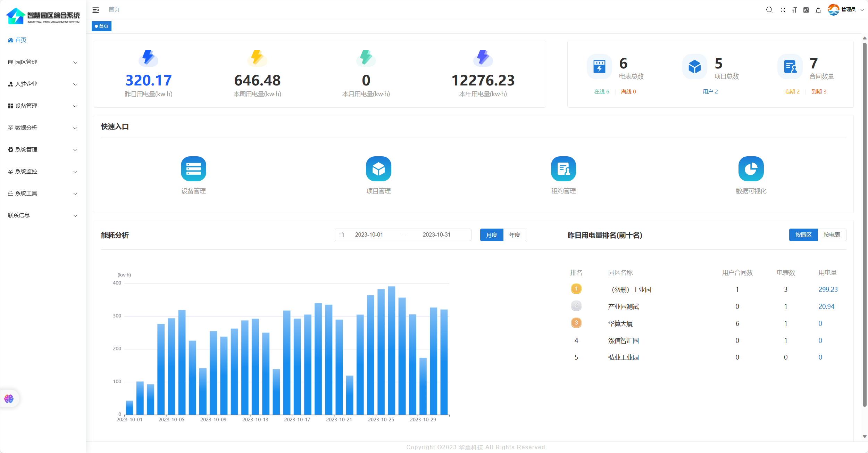Click the 项目总数 cube icon

click(x=695, y=66)
